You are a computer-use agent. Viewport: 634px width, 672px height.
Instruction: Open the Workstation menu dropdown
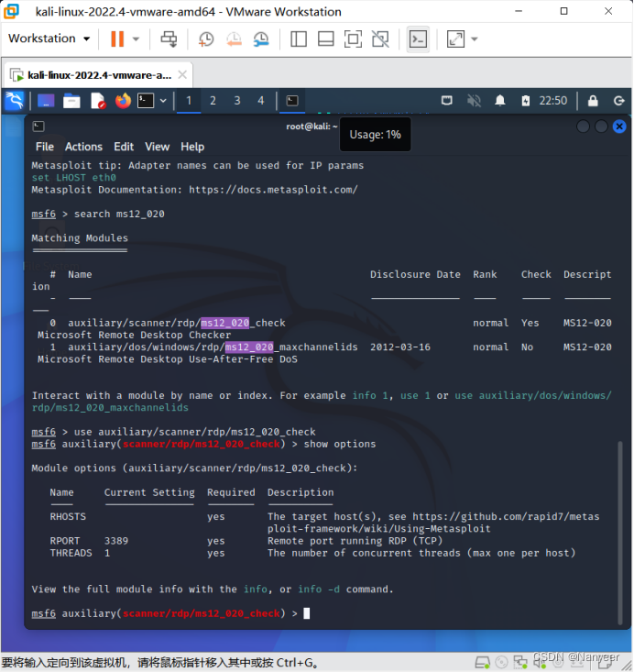(49, 39)
